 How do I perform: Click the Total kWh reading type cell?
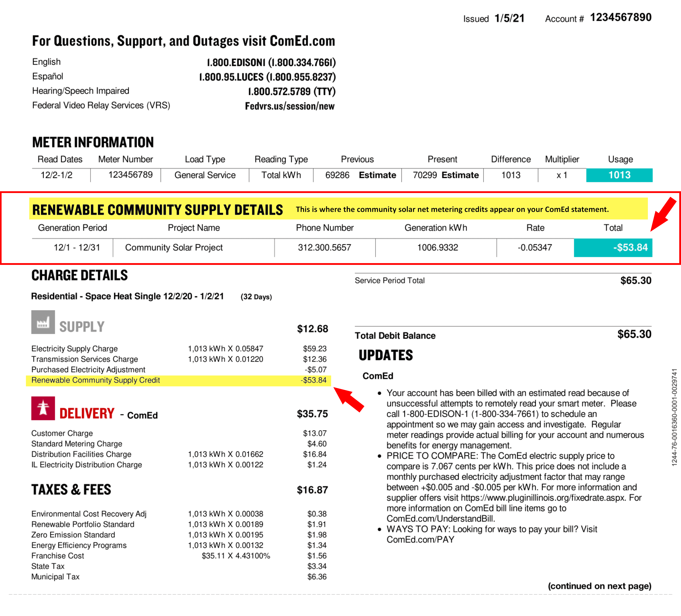click(x=281, y=175)
